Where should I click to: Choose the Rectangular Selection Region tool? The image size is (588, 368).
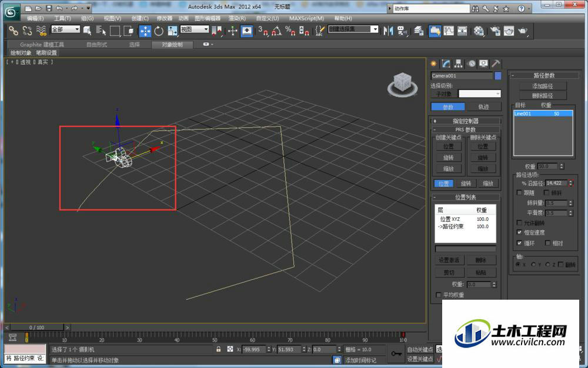115,31
